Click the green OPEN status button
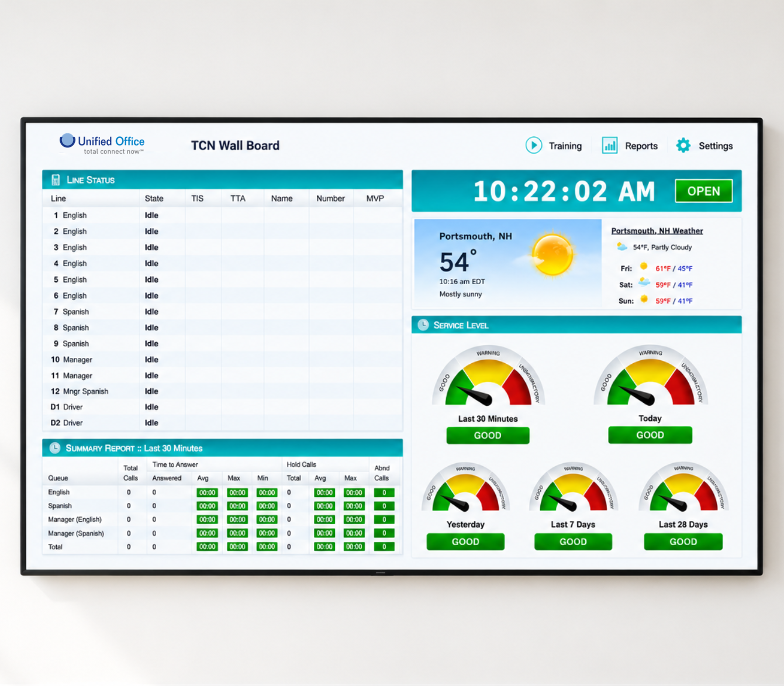Image resolution: width=784 pixels, height=686 pixels. 703,191
